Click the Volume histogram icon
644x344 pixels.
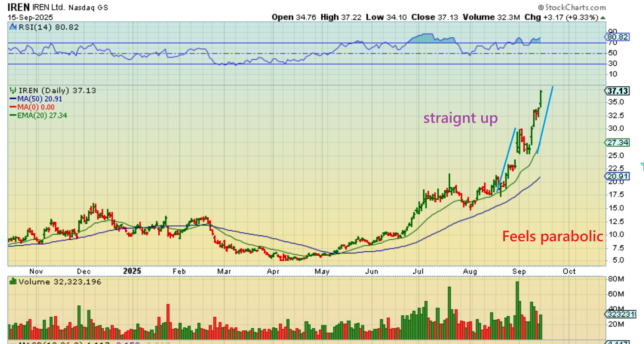(13, 281)
